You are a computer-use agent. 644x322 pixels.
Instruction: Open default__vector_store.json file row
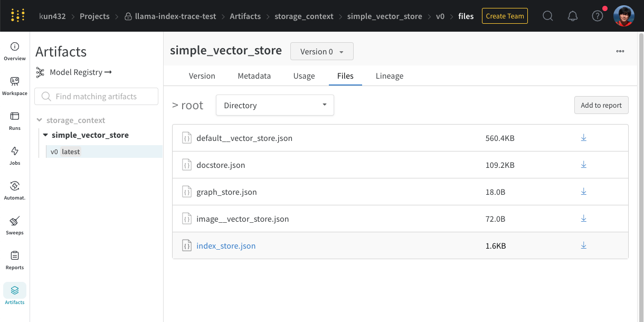(400, 138)
